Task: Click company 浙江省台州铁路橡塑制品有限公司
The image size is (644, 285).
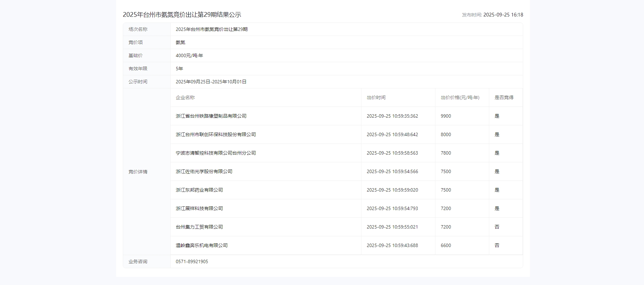Action: point(211,116)
